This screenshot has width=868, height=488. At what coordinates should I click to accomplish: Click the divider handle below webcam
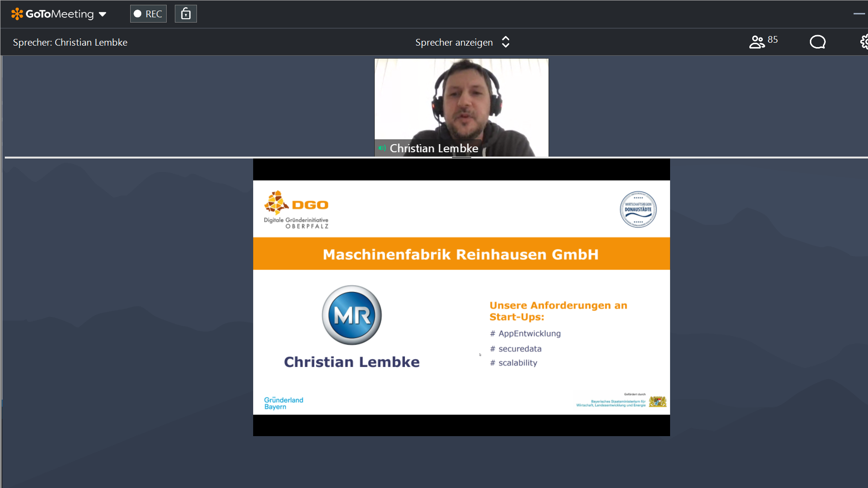461,157
